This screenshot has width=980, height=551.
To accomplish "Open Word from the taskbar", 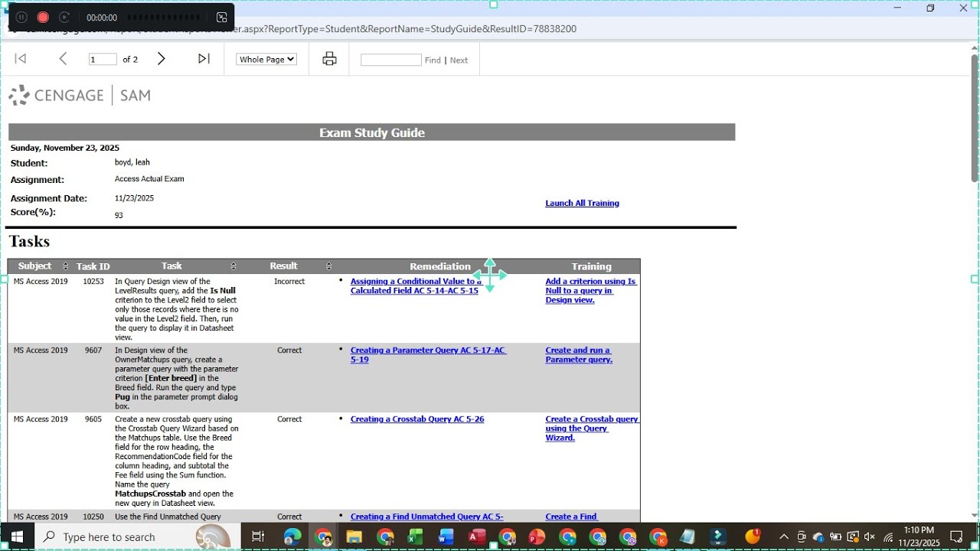I will point(446,536).
